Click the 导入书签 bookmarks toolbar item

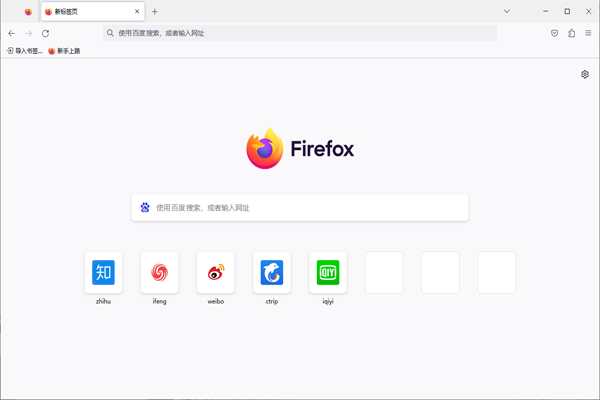point(25,51)
